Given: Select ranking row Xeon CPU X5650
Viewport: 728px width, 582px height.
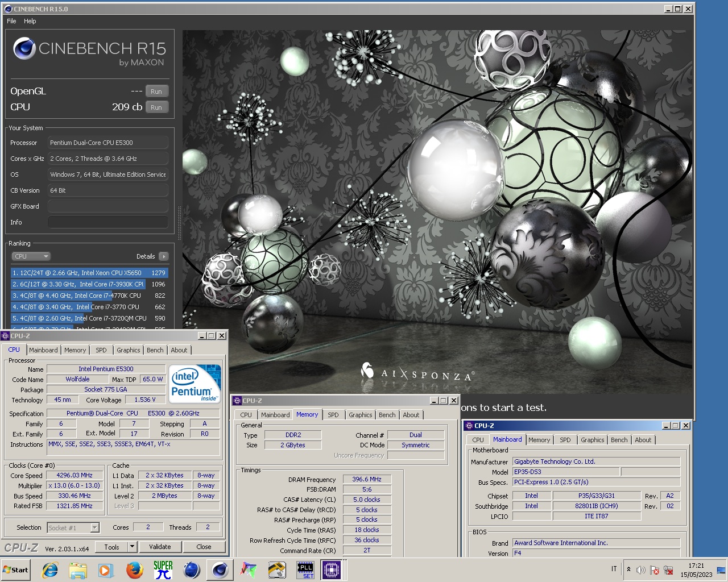Looking at the screenshot, I should click(x=89, y=273).
